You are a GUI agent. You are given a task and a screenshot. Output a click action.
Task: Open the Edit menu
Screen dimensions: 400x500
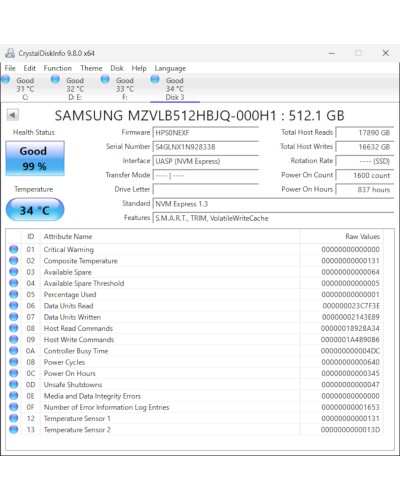pos(29,68)
